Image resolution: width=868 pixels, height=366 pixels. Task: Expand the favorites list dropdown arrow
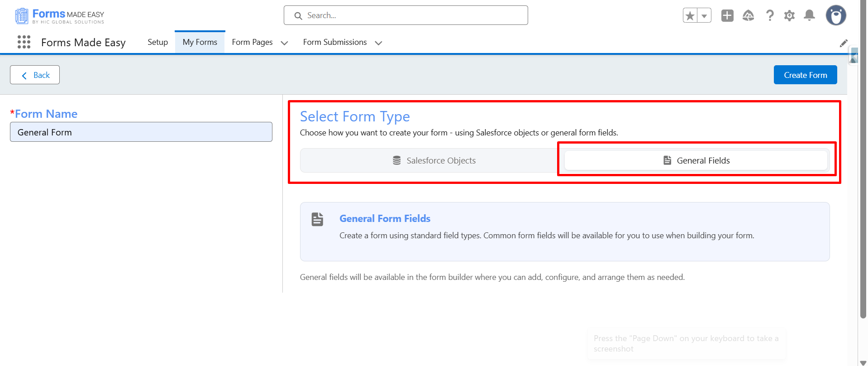(x=704, y=16)
